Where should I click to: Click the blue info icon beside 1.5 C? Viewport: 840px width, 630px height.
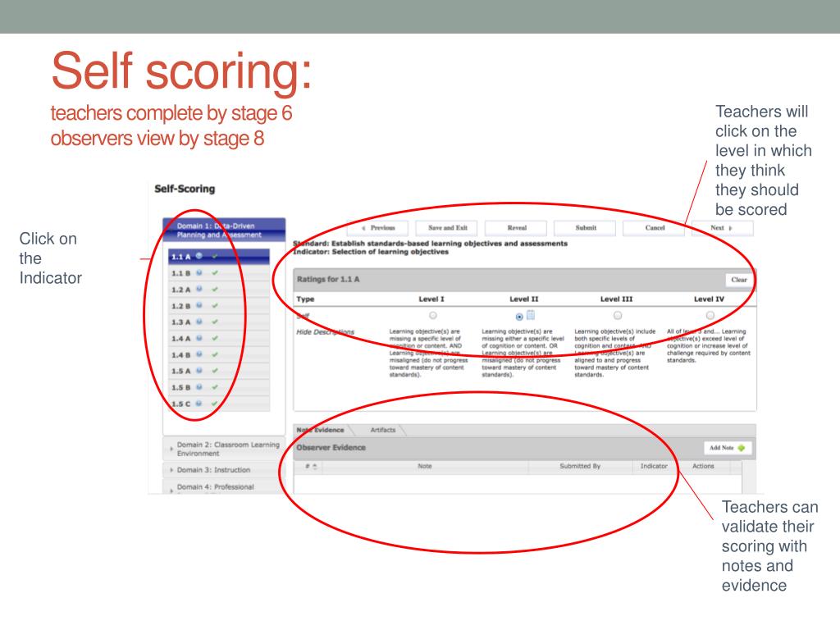point(199,404)
